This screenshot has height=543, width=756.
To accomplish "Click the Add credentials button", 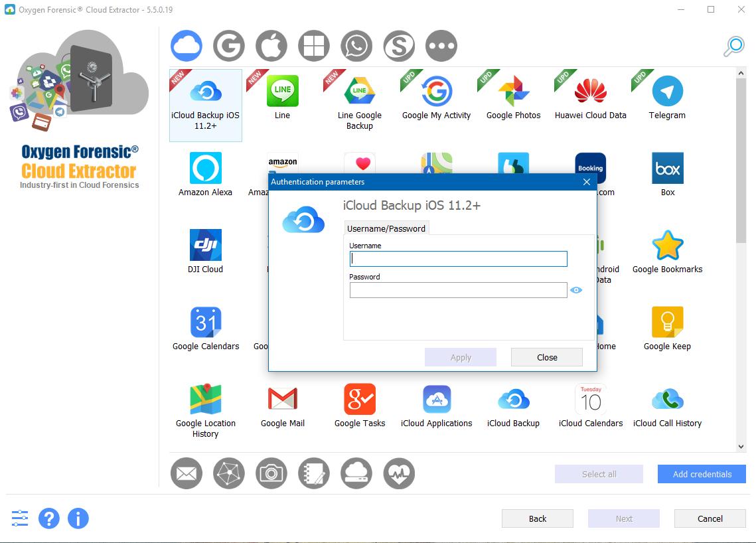I will 702,474.
